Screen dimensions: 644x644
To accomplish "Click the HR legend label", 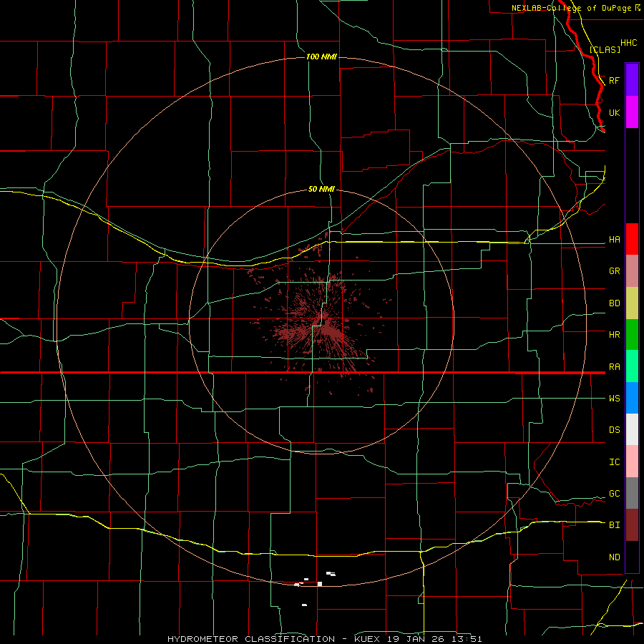I will tap(615, 335).
